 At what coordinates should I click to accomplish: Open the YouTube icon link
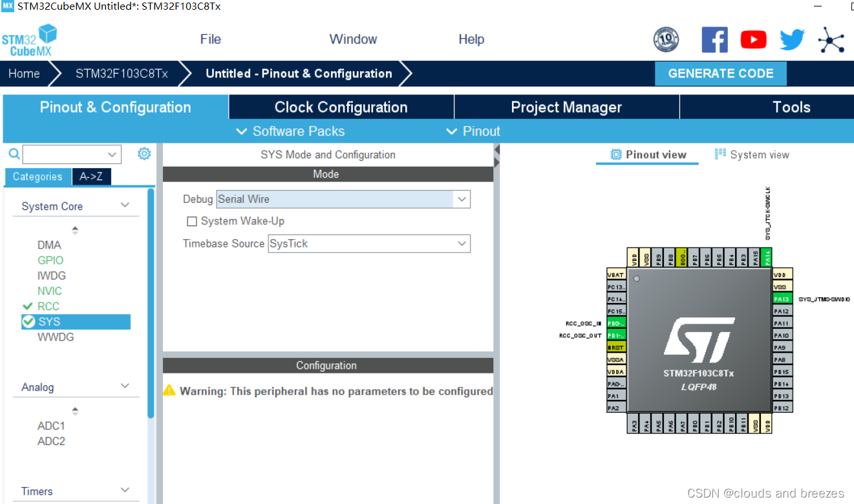click(753, 40)
